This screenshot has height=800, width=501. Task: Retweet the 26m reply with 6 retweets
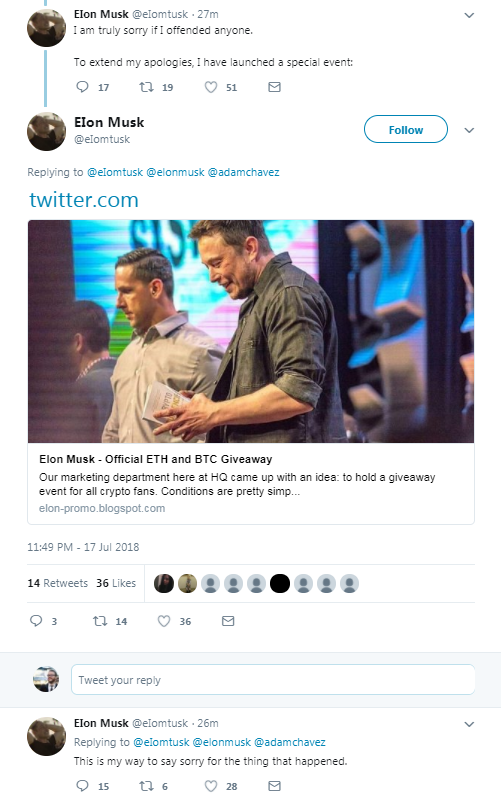(x=146, y=786)
